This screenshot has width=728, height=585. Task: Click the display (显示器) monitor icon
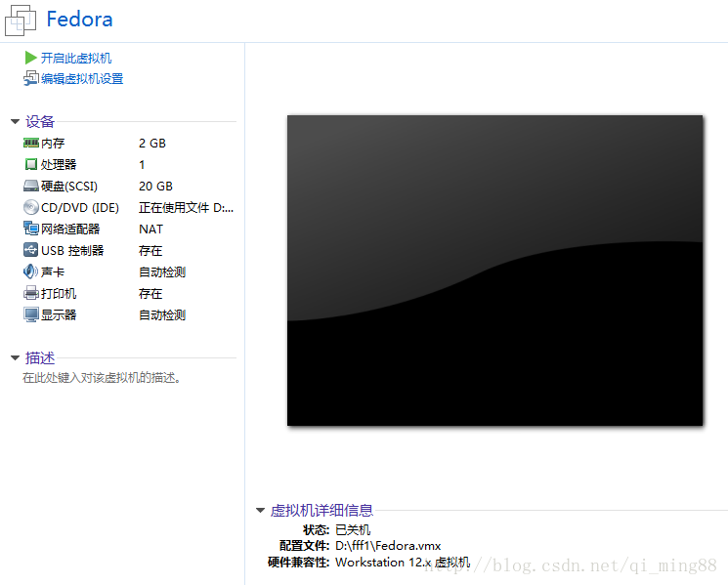[30, 315]
